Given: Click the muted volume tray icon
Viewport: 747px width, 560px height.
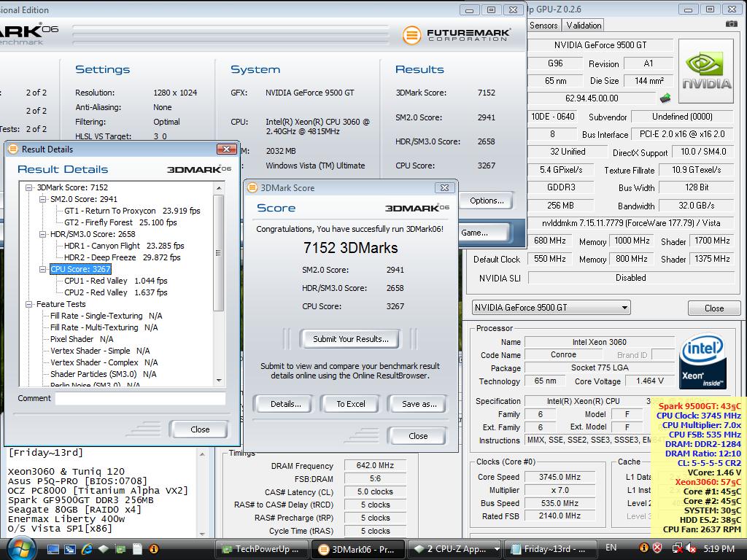Looking at the screenshot, I should coord(690,548).
